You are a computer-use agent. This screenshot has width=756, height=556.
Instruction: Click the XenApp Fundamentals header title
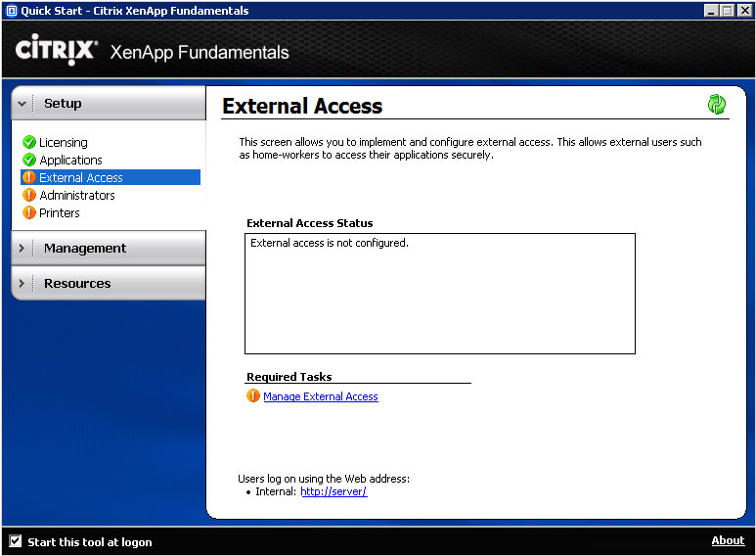[200, 52]
